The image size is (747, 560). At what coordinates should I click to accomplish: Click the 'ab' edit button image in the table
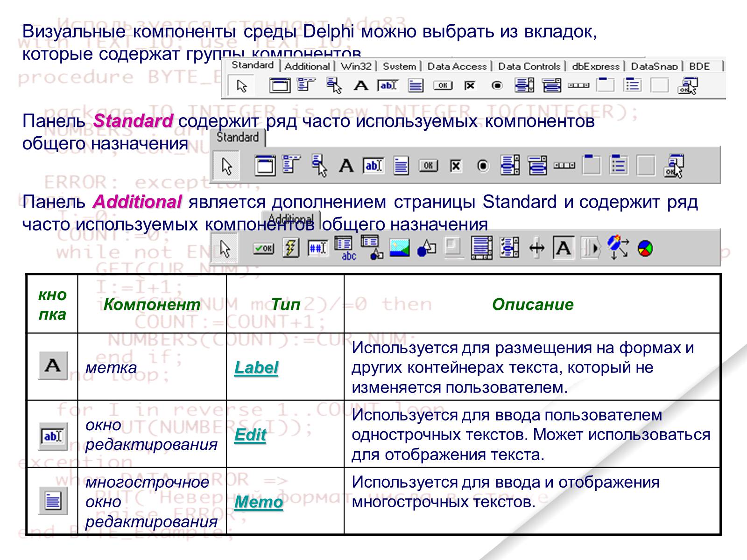coord(53,436)
